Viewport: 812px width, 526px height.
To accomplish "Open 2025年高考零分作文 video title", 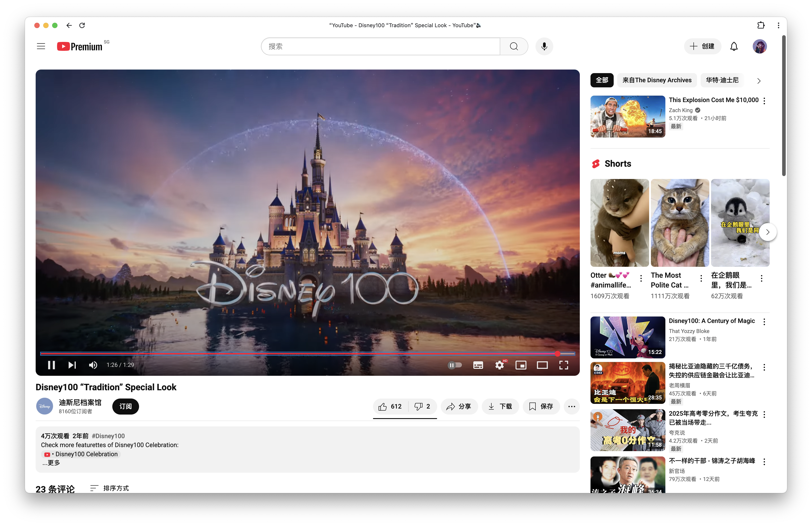I will tap(713, 418).
